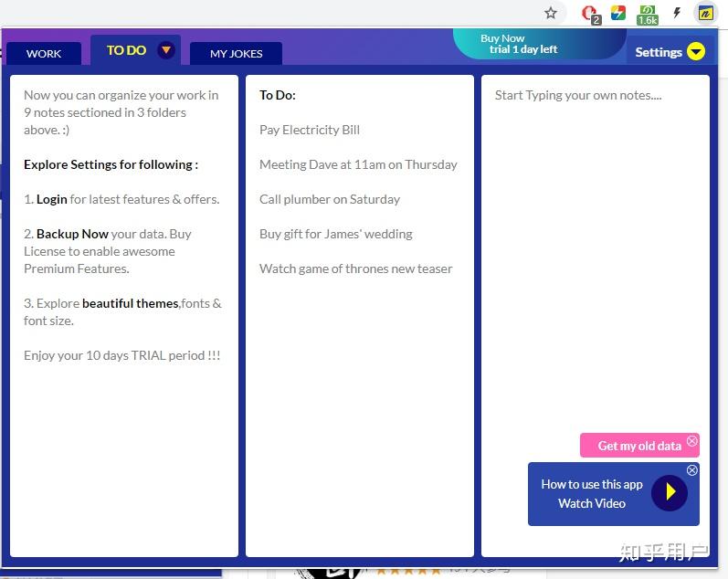The width and height of the screenshot is (728, 579).
Task: Click the 'To Do:' heading
Action: point(278,95)
